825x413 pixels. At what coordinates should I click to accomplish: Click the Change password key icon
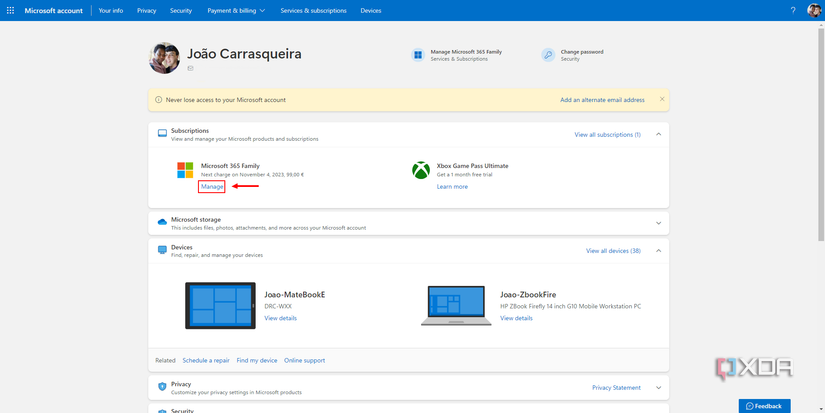[x=548, y=55]
